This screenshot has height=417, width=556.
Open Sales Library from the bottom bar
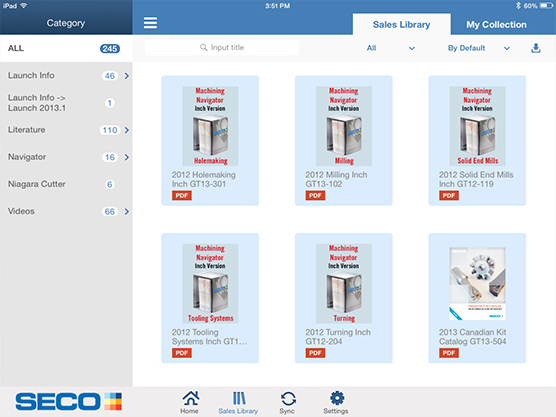(x=238, y=402)
